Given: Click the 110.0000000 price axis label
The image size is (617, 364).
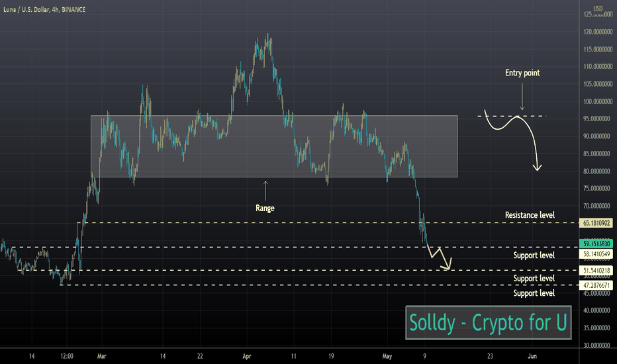Looking at the screenshot, I should 598,66.
